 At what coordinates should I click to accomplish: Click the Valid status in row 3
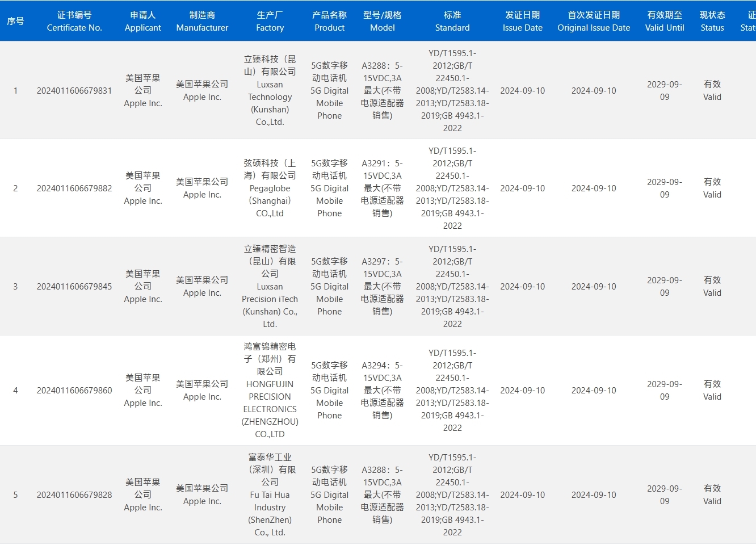pos(712,287)
